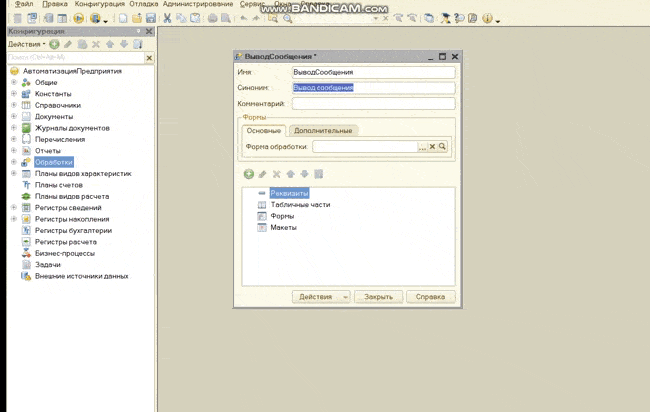Click the Undo arrow in main toolbar
Screen dimensions: 650x412
244,18
